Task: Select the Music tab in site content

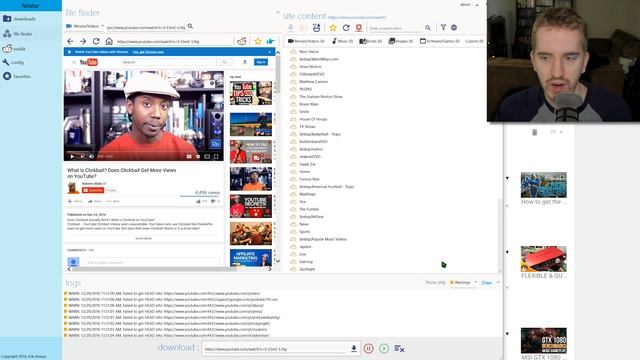Action: click(342, 41)
